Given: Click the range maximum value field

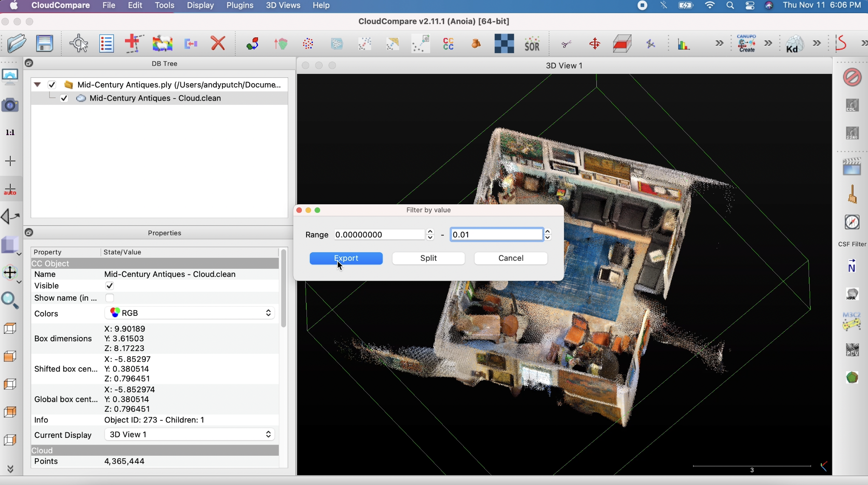Looking at the screenshot, I should click(496, 235).
